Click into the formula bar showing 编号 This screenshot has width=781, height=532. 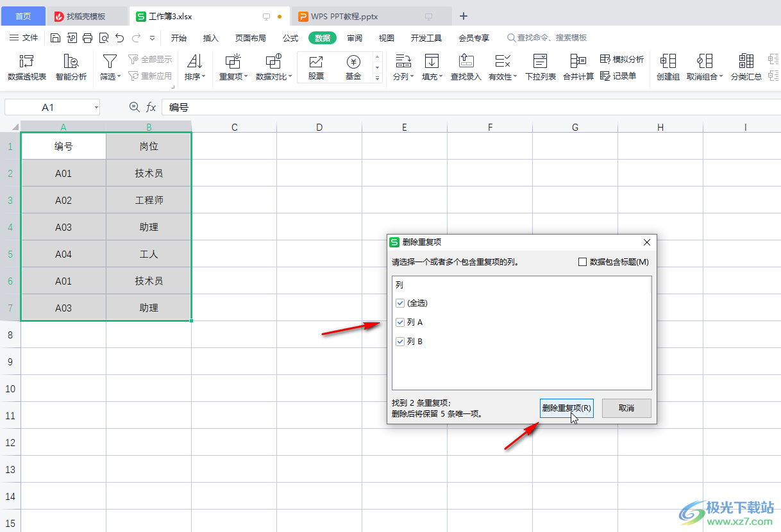coord(449,108)
